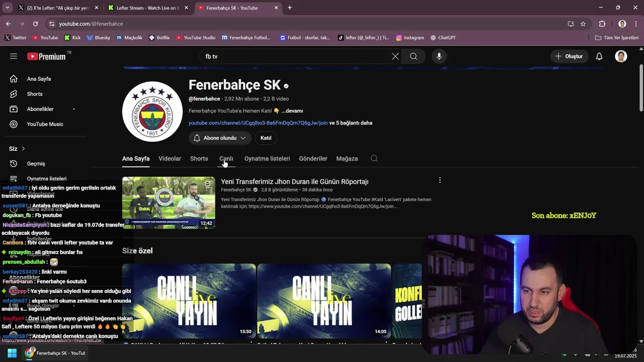The width and height of the screenshot is (644, 362).
Task: Open the Chrome three-dot menu
Action: 636,24
